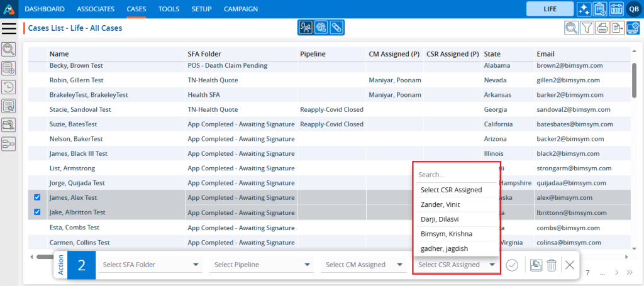This screenshot has height=286, width=644.
Task: Click the paperclip attachment icon in header
Action: coord(336,28)
